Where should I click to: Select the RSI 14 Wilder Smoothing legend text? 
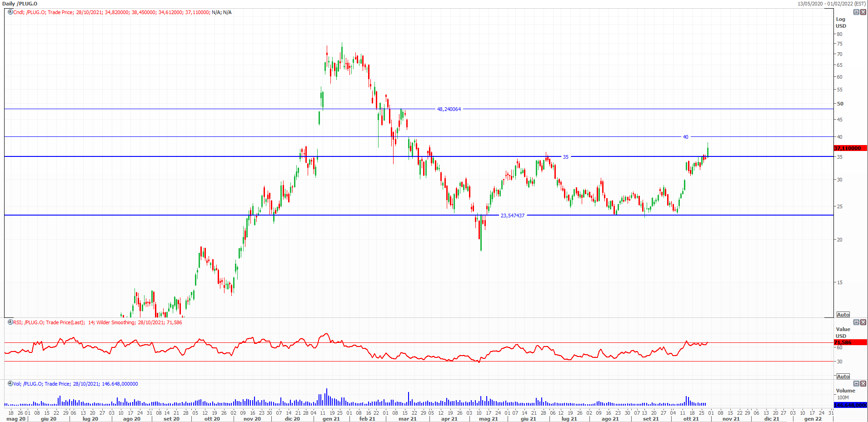pos(98,322)
